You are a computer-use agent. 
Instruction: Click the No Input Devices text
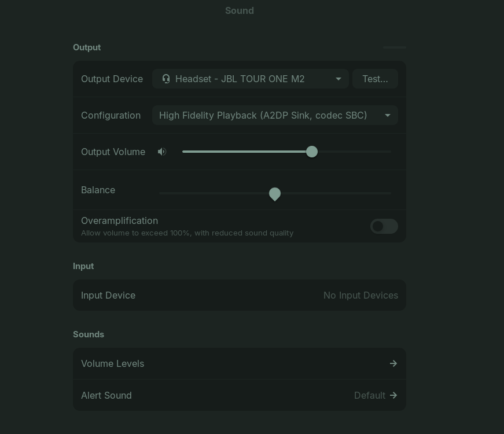click(360, 295)
